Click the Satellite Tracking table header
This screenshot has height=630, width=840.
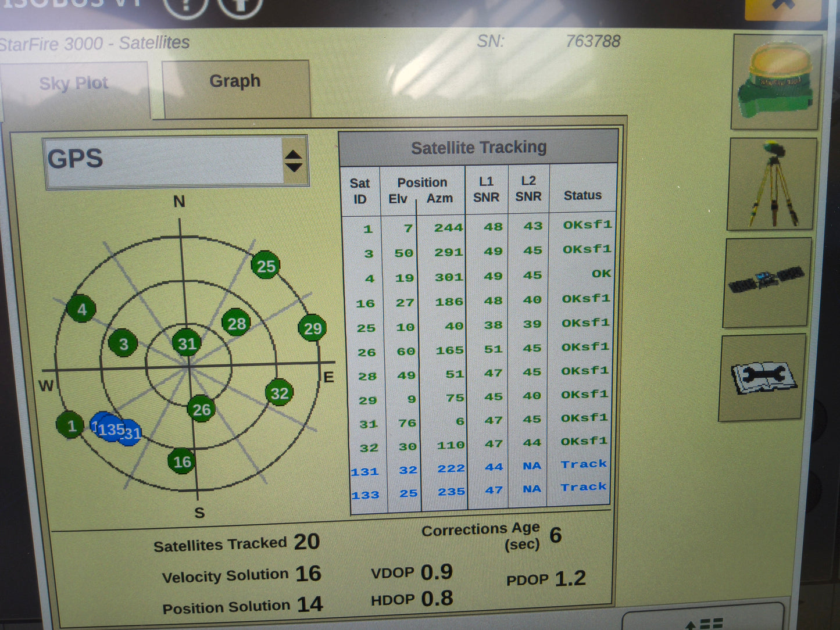click(478, 148)
